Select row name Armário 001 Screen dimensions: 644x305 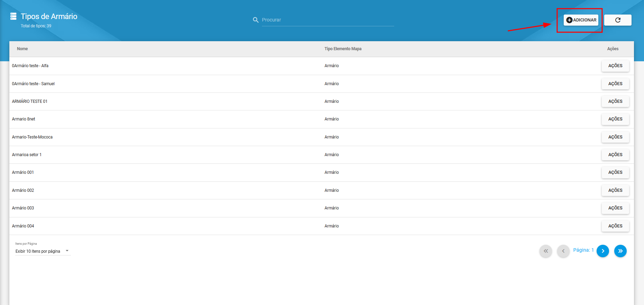pyautogui.click(x=23, y=172)
